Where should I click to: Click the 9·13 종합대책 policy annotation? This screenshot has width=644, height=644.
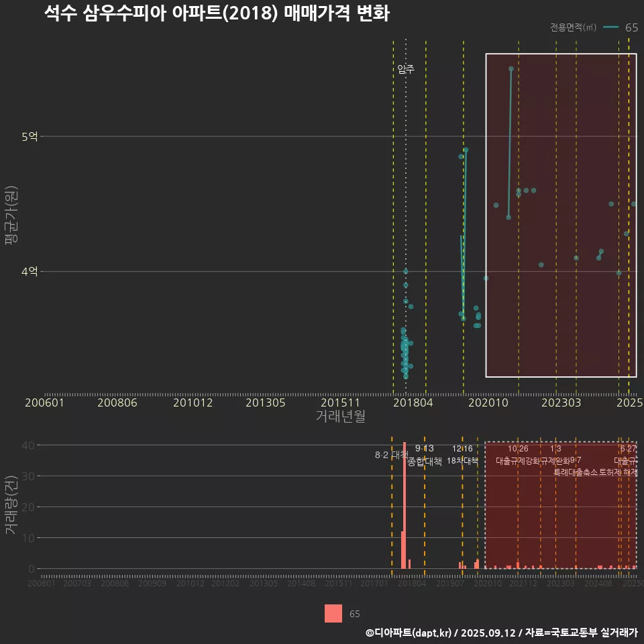425,455
